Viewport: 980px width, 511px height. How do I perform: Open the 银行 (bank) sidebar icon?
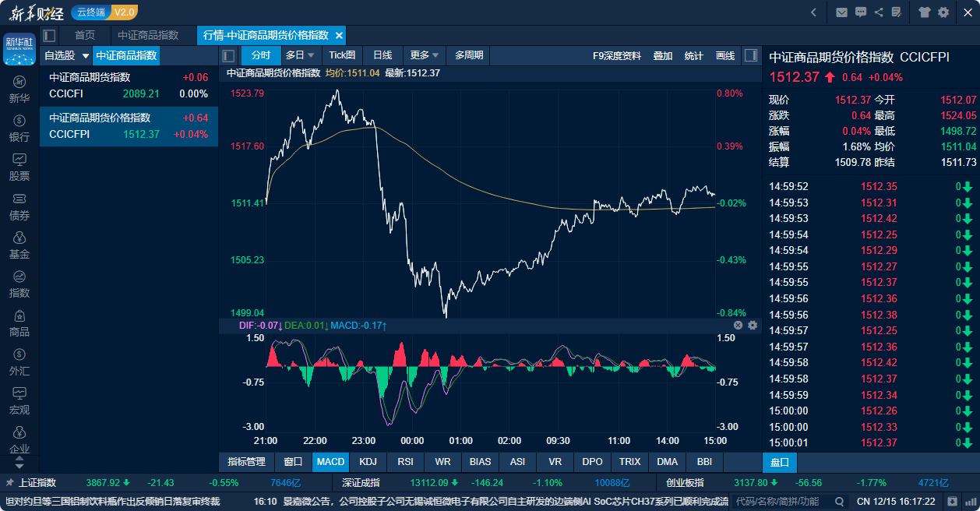19,129
